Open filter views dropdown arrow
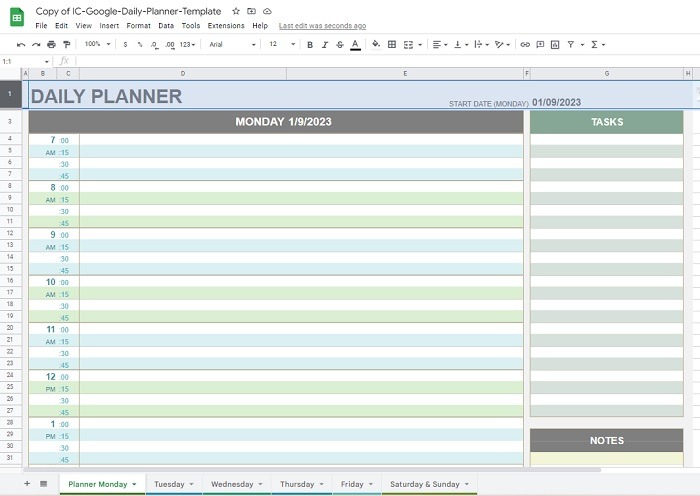 582,45
